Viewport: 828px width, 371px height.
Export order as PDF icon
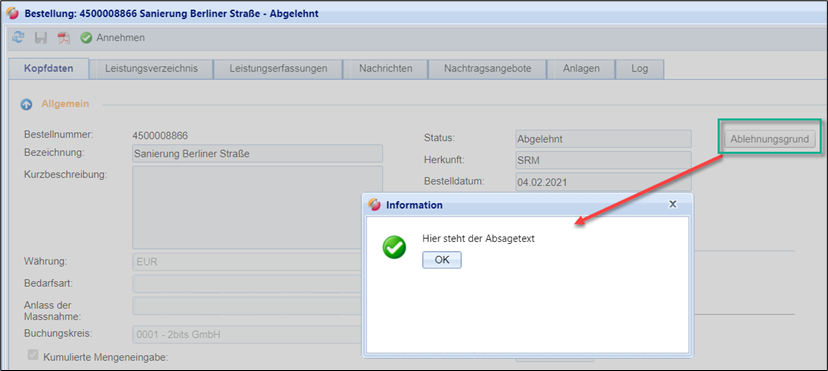point(64,38)
